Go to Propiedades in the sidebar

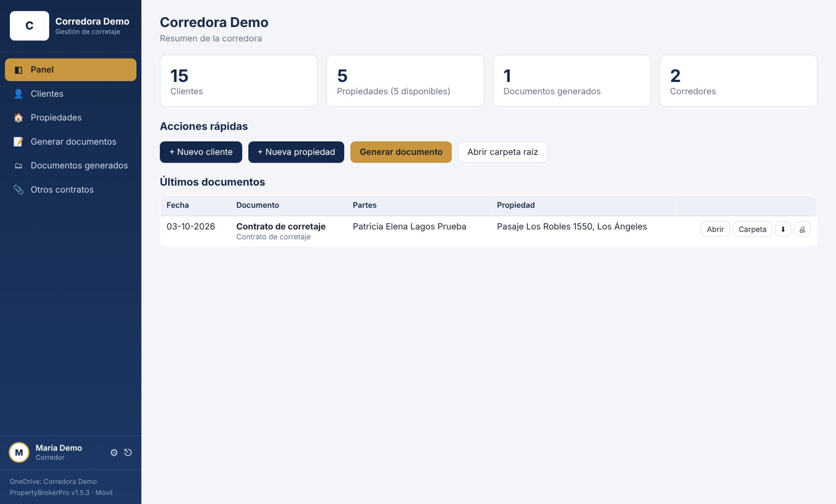[x=71, y=118]
